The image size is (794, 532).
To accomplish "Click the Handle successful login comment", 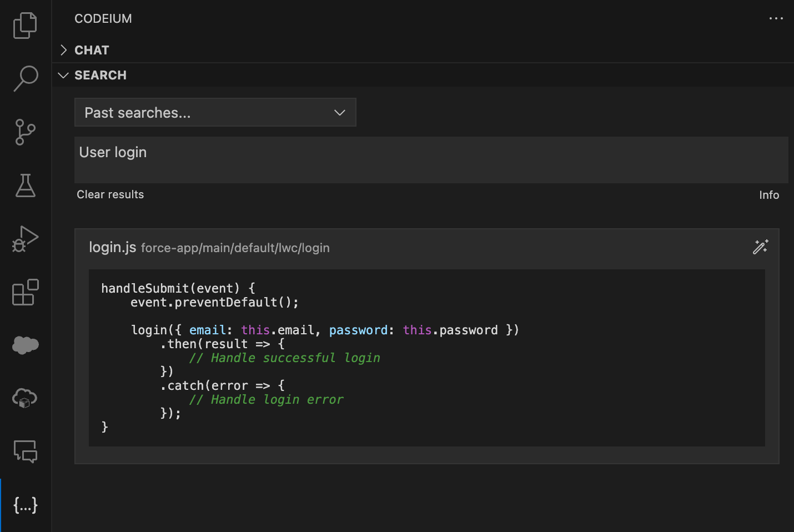I will pyautogui.click(x=285, y=358).
